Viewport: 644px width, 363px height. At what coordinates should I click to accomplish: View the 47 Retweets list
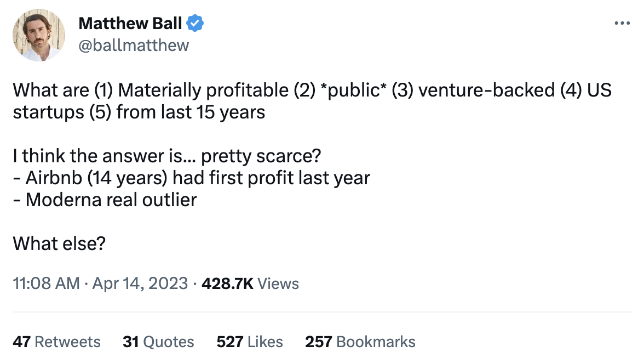pyautogui.click(x=57, y=342)
